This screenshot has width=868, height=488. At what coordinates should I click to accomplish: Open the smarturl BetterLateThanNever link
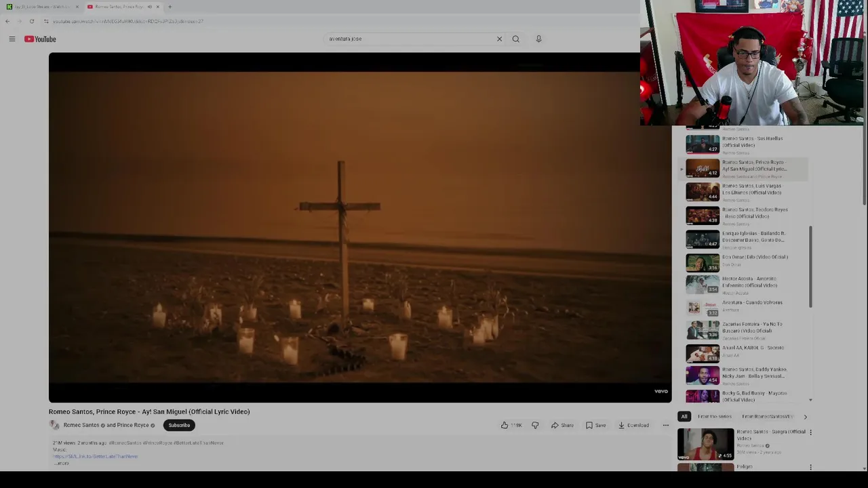95,456
